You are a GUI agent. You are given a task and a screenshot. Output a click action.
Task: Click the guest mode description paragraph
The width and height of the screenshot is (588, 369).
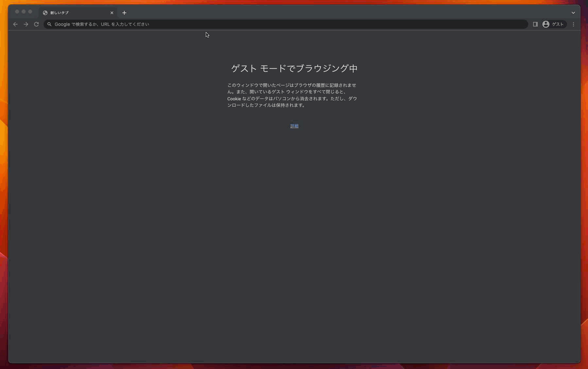click(x=292, y=95)
